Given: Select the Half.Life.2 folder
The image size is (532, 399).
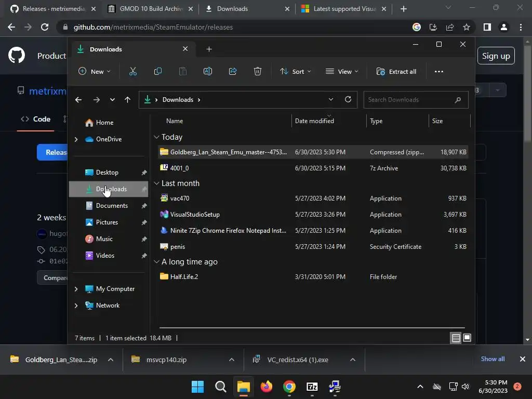Looking at the screenshot, I should point(313,277).
